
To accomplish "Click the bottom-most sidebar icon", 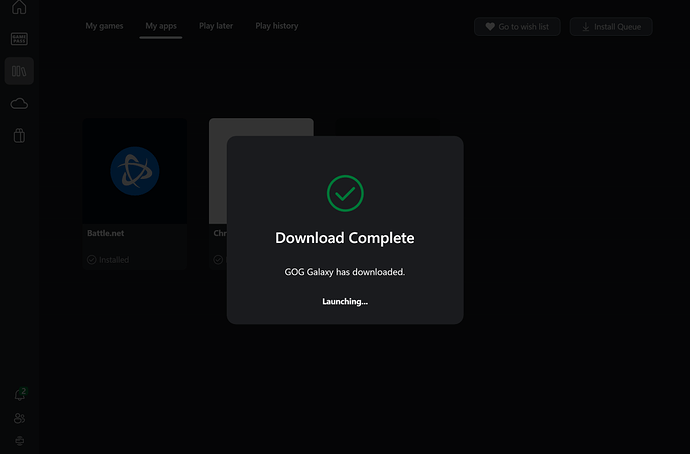I will tap(19, 441).
